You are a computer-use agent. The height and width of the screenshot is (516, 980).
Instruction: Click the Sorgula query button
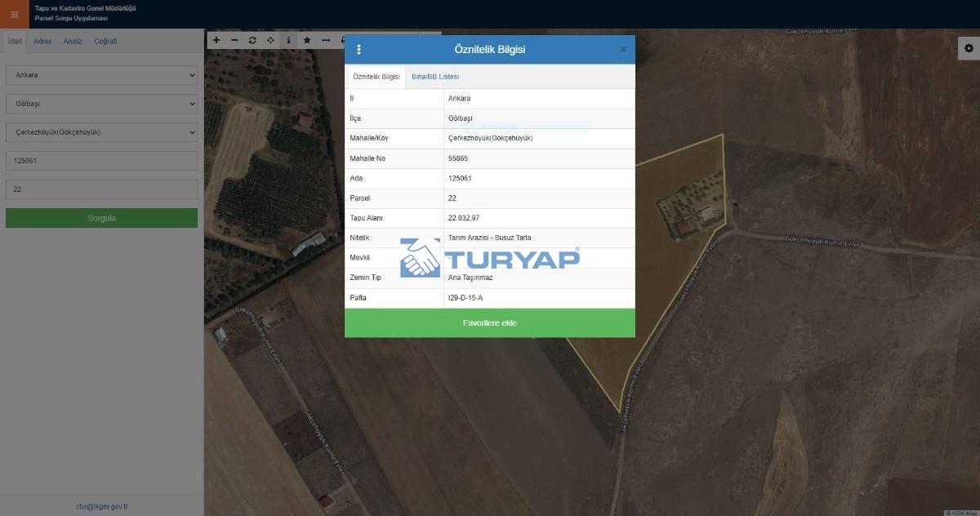101,218
